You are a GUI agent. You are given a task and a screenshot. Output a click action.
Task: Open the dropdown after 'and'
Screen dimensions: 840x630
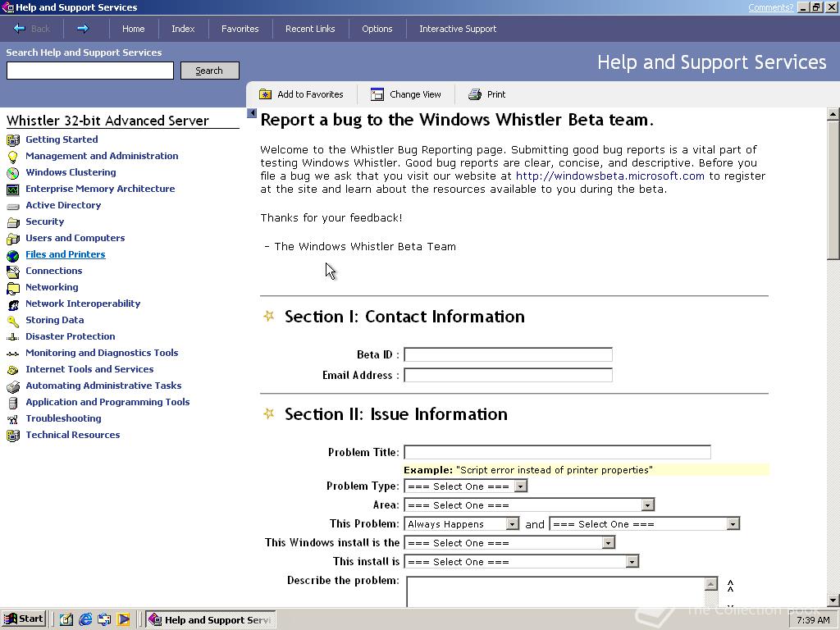(645, 523)
